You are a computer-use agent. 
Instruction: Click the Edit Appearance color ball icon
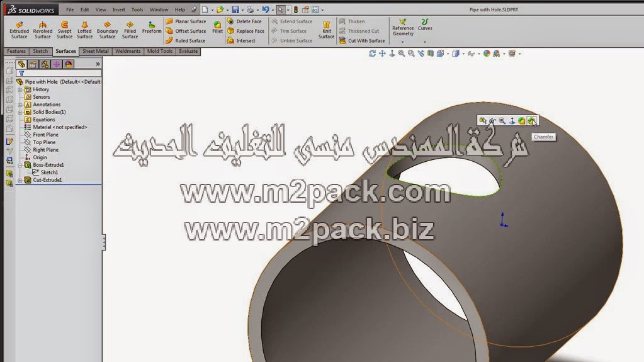click(487, 54)
